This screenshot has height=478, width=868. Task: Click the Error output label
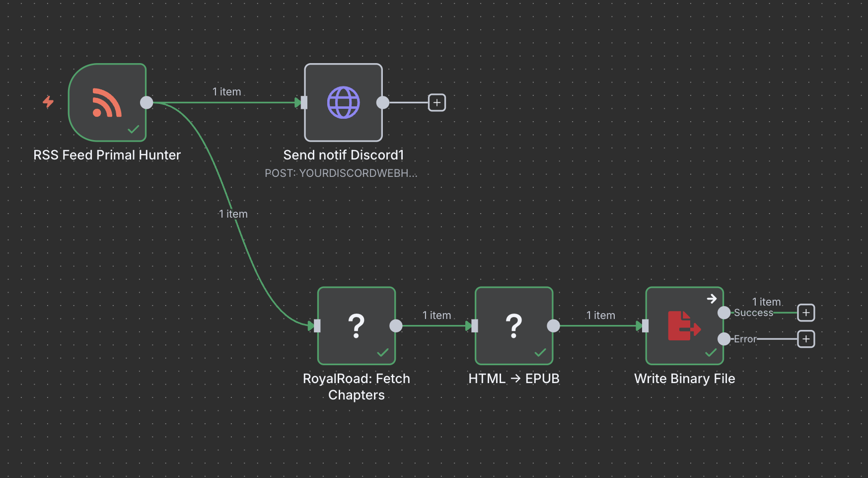pyautogui.click(x=745, y=339)
